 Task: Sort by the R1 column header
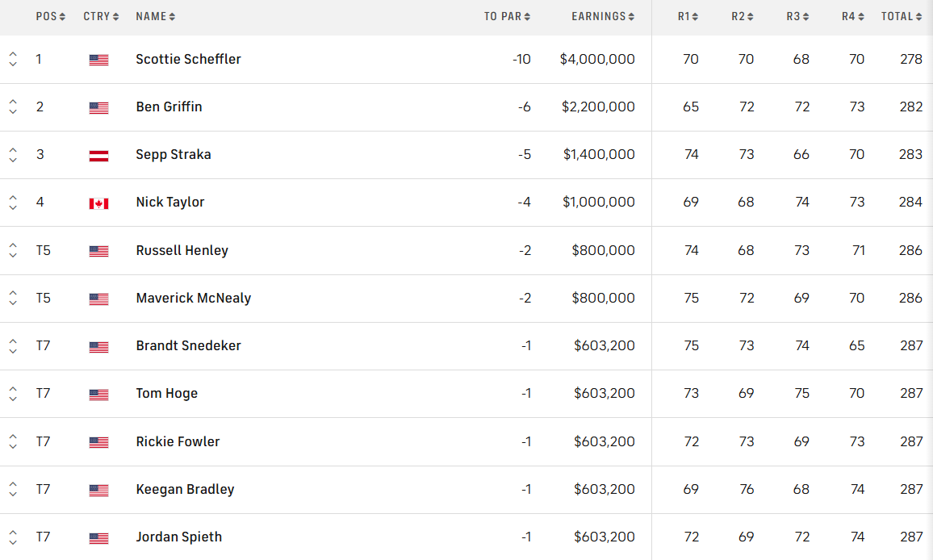pyautogui.click(x=688, y=17)
